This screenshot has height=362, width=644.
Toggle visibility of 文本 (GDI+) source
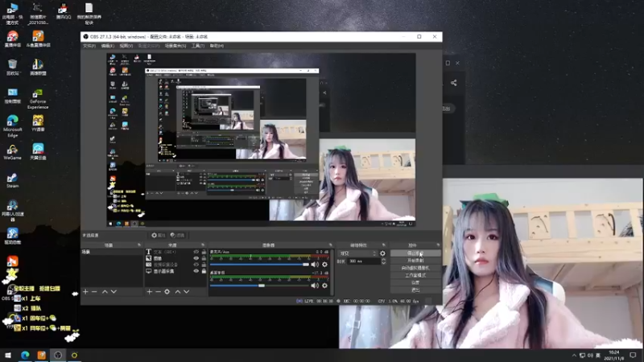[x=196, y=252]
